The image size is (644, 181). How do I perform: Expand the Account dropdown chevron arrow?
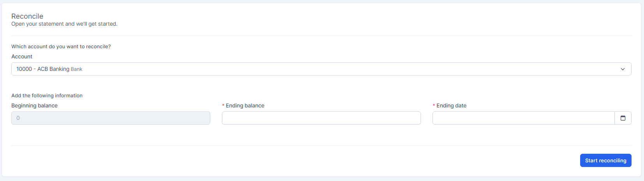623,69
